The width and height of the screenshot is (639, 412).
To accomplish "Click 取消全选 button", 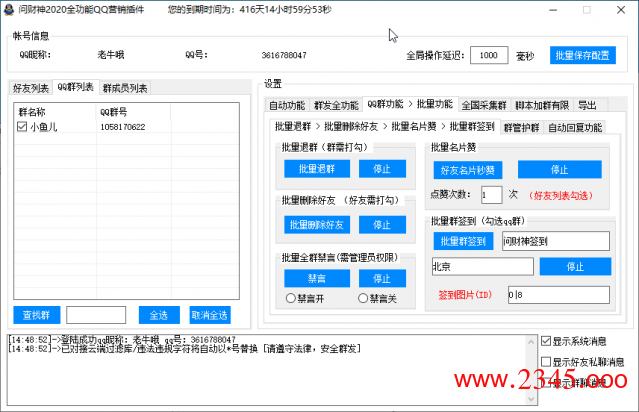I will (x=209, y=315).
